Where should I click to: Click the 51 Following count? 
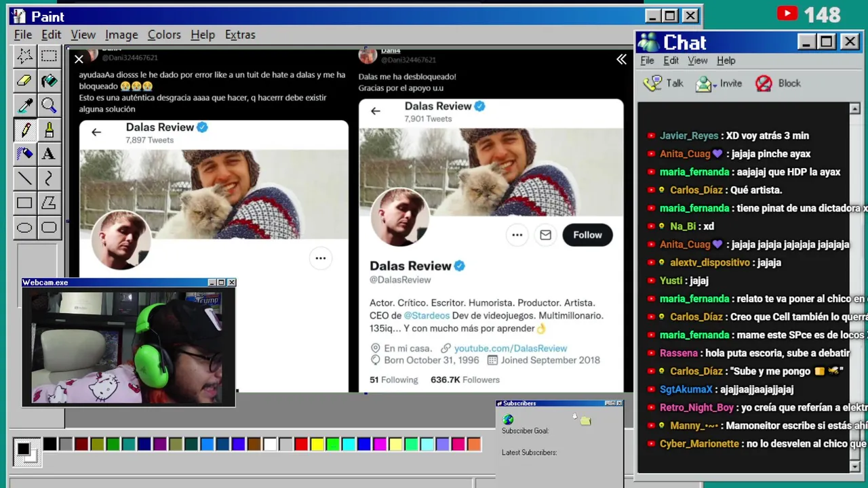[394, 380]
